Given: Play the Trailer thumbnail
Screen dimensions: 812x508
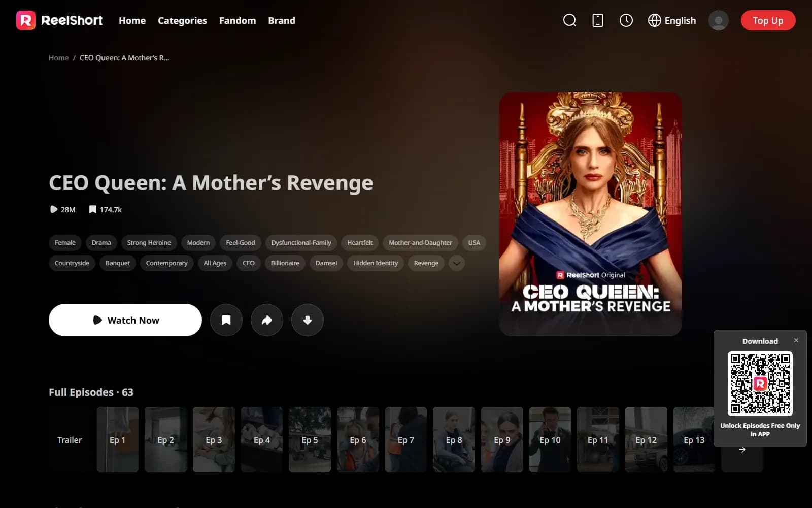Looking at the screenshot, I should coord(70,439).
